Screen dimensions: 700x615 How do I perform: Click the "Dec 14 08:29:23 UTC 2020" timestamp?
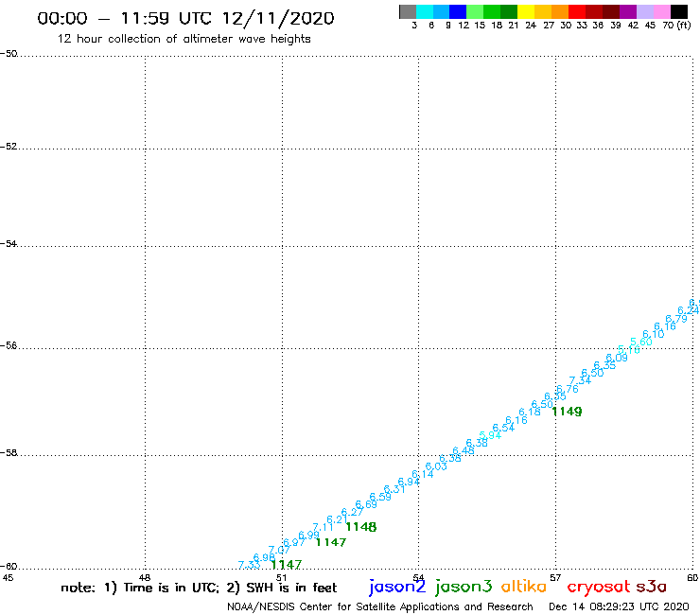pos(619,606)
